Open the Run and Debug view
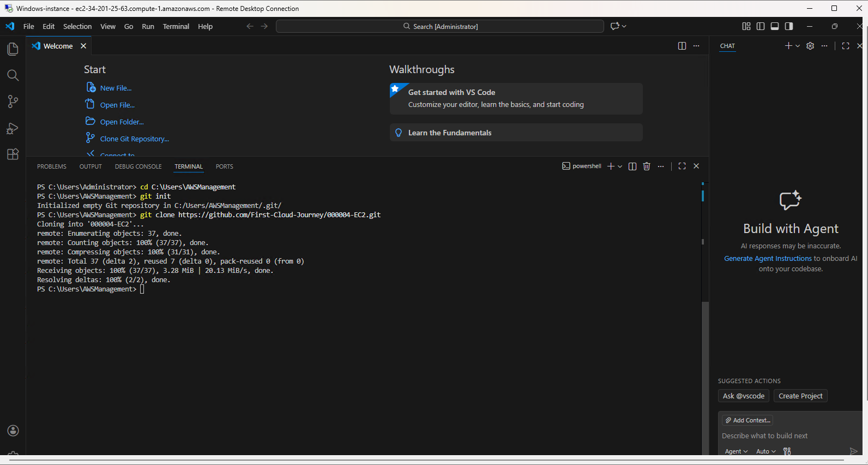 [x=13, y=128]
